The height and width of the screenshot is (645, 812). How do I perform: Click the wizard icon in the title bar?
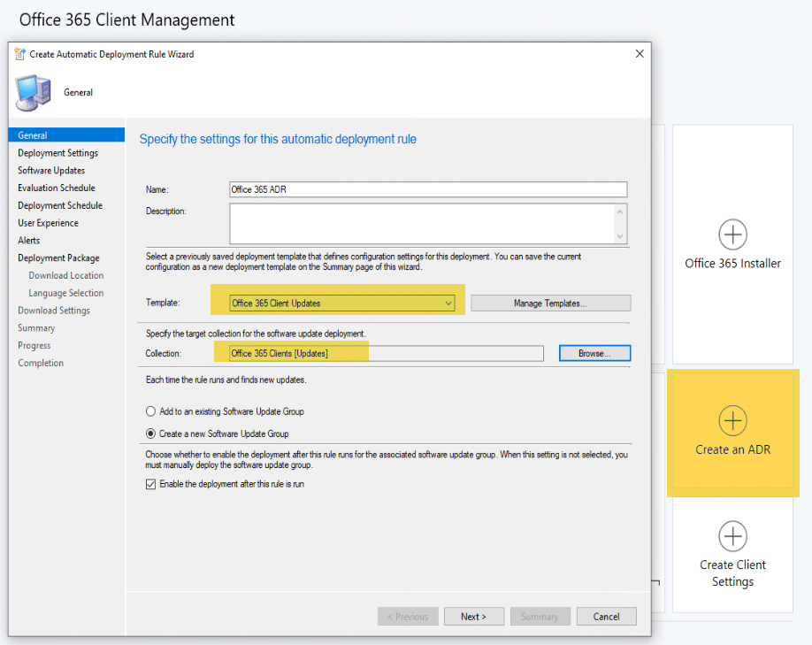(x=19, y=53)
